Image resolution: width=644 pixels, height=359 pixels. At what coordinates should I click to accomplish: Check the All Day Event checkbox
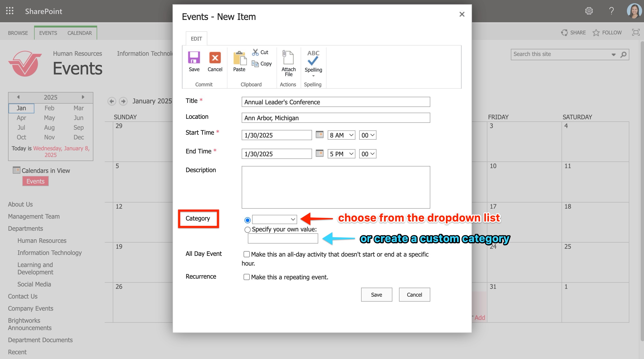point(246,254)
